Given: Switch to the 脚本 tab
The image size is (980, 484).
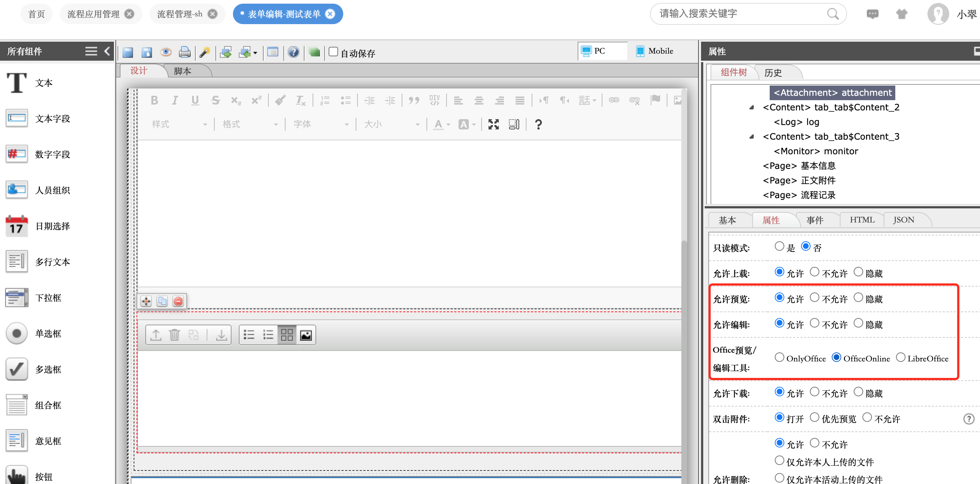Looking at the screenshot, I should [x=182, y=71].
